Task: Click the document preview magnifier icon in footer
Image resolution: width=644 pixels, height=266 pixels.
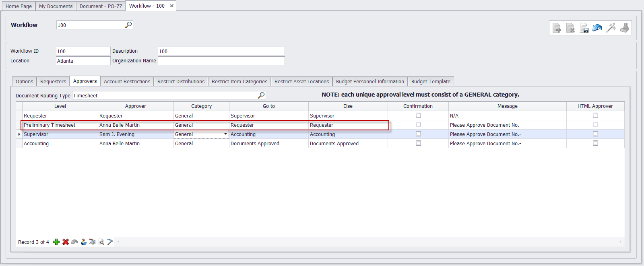Action: (101, 242)
